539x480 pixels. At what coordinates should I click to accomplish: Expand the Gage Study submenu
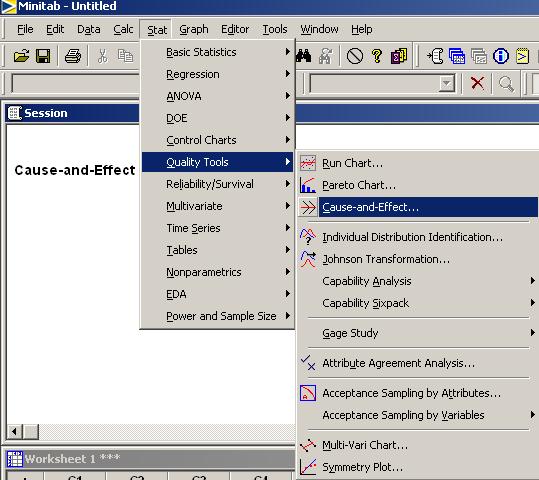click(418, 333)
